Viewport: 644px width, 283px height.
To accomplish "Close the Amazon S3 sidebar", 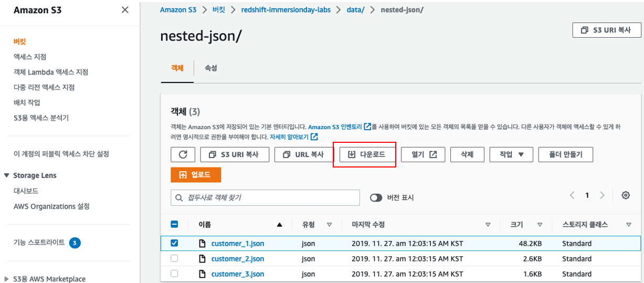I will 124,9.
